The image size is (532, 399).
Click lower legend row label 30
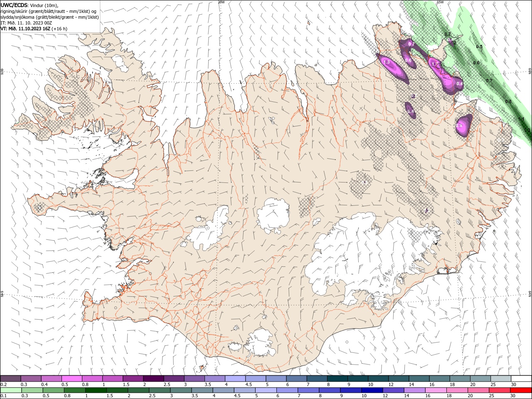click(x=514, y=396)
